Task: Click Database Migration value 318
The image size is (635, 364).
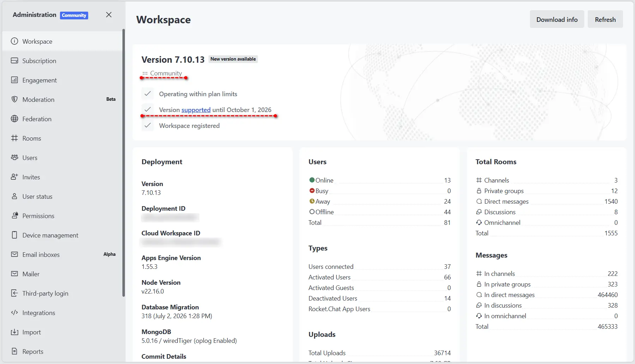Action: (177, 316)
